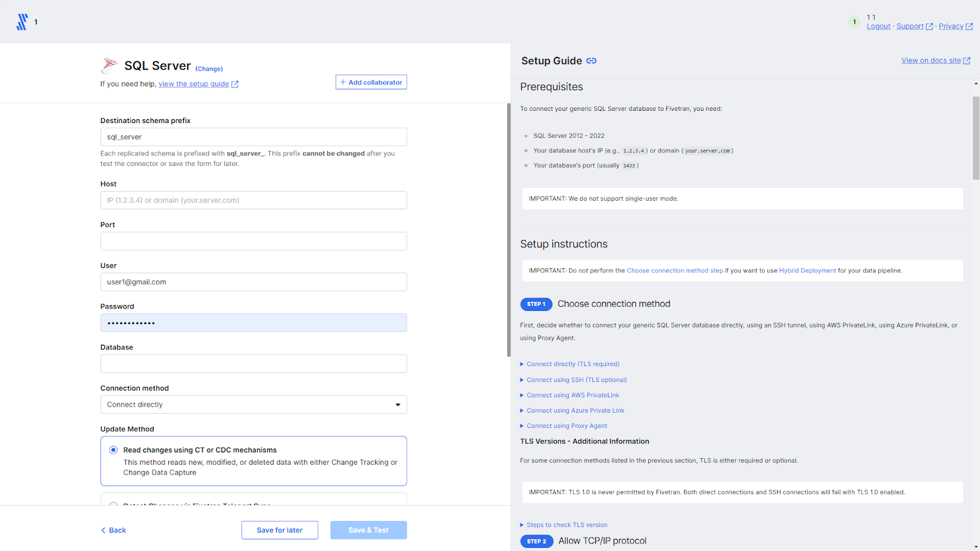Open the Privacy link in header
980x551 pixels.
951,26
